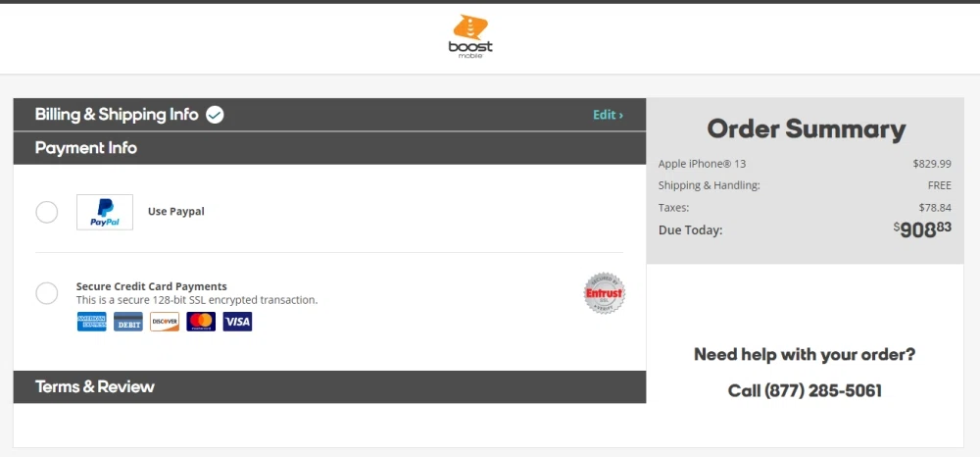The height and width of the screenshot is (457, 980).
Task: Click the Apple iPhone 13 line item
Action: click(702, 164)
